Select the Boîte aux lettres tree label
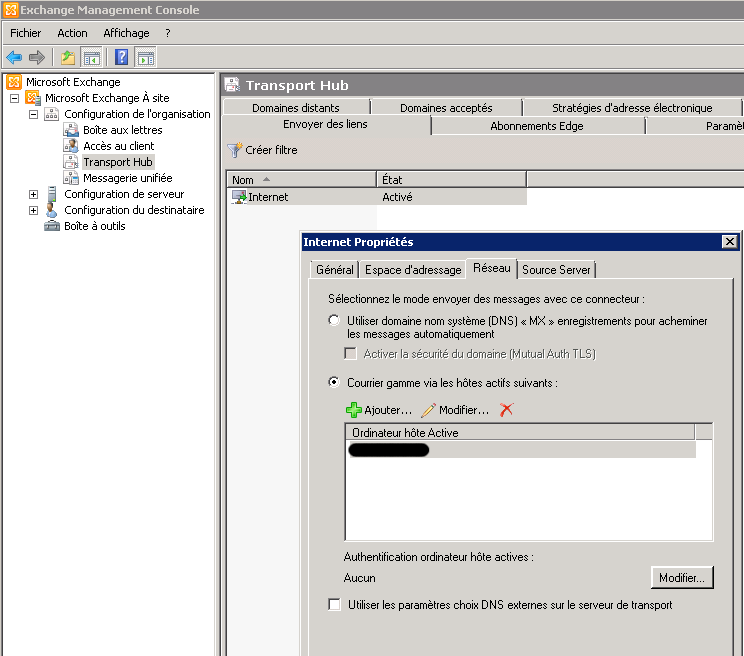Screen dimensions: 744x656 (122, 130)
